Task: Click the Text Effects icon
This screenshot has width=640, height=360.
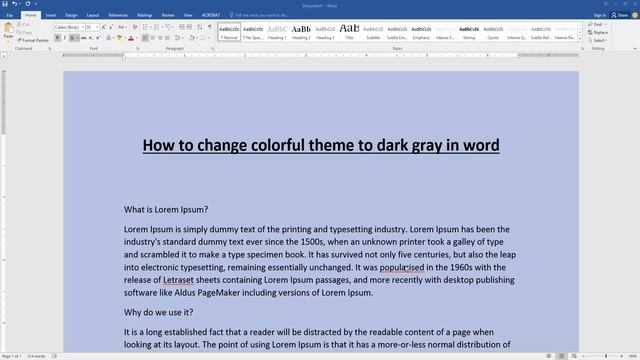Action: coord(108,38)
